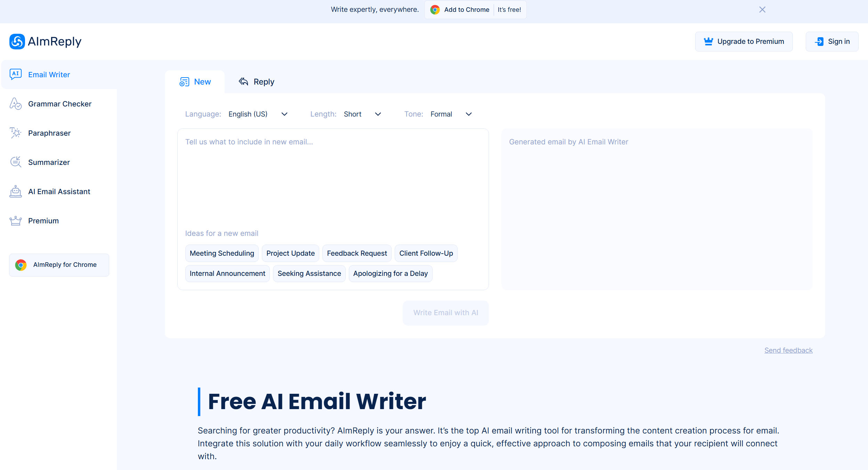Open the Tone dropdown set to Formal
Image resolution: width=868 pixels, height=470 pixels.
[x=451, y=114]
